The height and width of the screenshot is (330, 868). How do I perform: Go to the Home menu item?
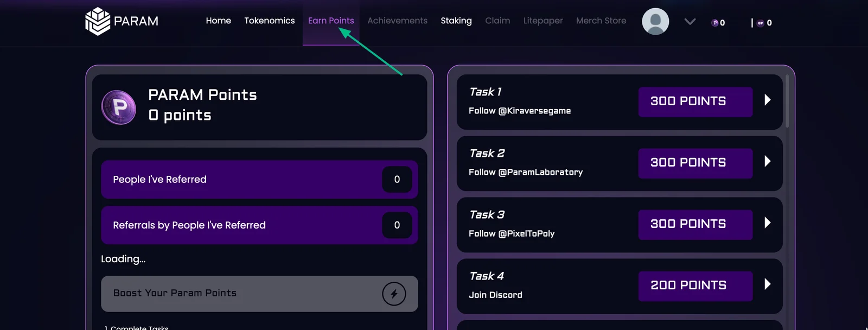click(x=219, y=21)
